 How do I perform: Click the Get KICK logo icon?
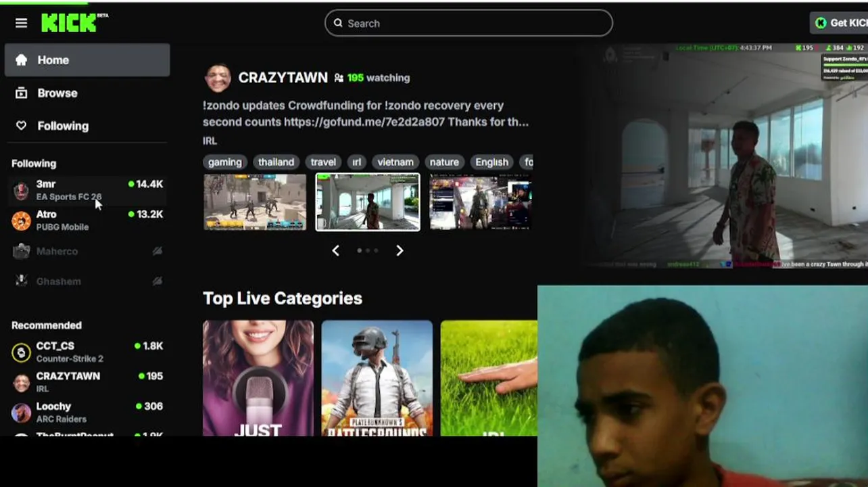(821, 23)
